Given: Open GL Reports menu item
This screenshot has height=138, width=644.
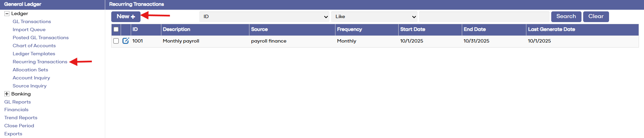Looking at the screenshot, I should [17, 102].
